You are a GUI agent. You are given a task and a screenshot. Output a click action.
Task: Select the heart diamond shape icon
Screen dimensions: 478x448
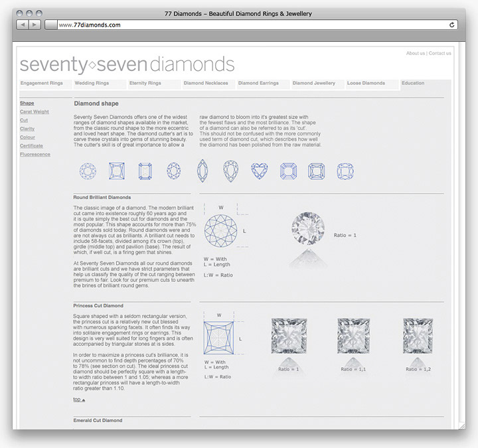click(260, 171)
